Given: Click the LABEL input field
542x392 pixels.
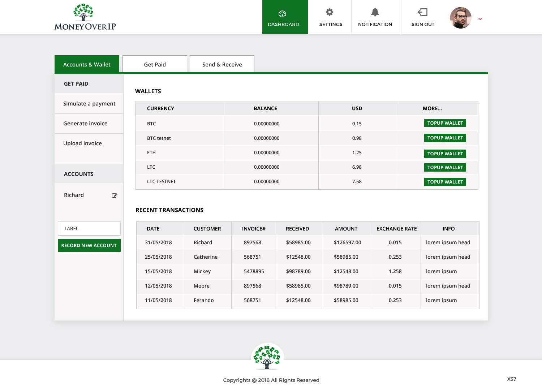Looking at the screenshot, I should click(89, 228).
